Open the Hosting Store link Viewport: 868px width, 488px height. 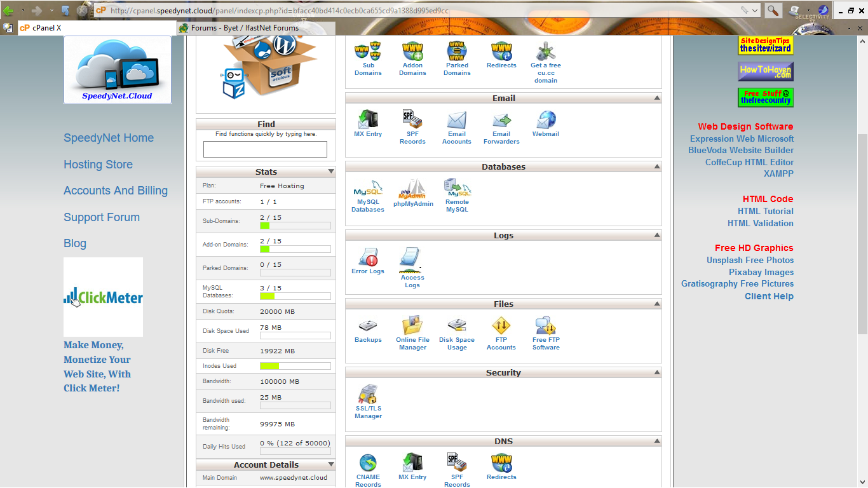(98, 165)
